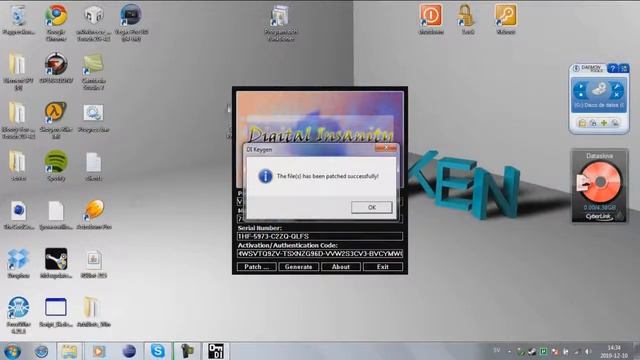Click the volume speaker tray icon

pyautogui.click(x=588, y=351)
